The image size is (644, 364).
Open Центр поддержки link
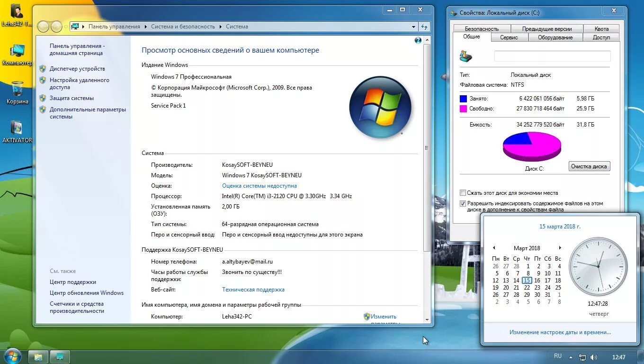[73, 282]
